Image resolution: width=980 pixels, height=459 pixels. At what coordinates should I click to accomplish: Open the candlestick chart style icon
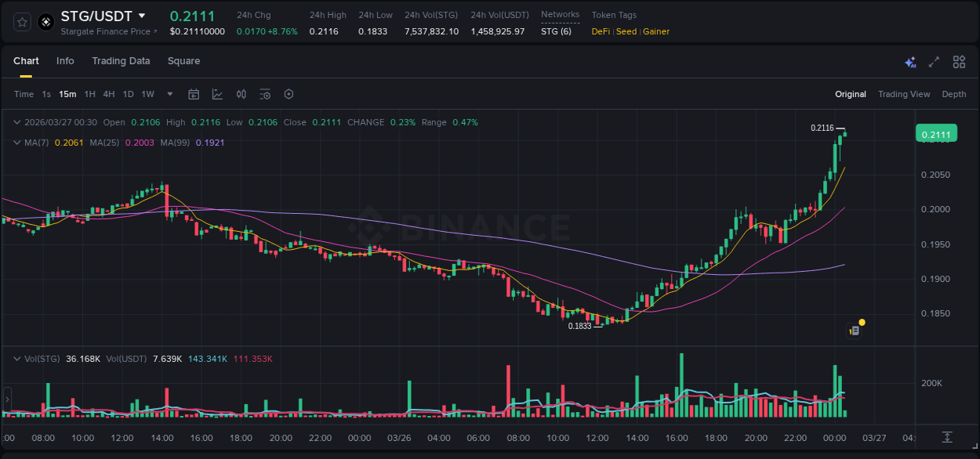pos(241,94)
